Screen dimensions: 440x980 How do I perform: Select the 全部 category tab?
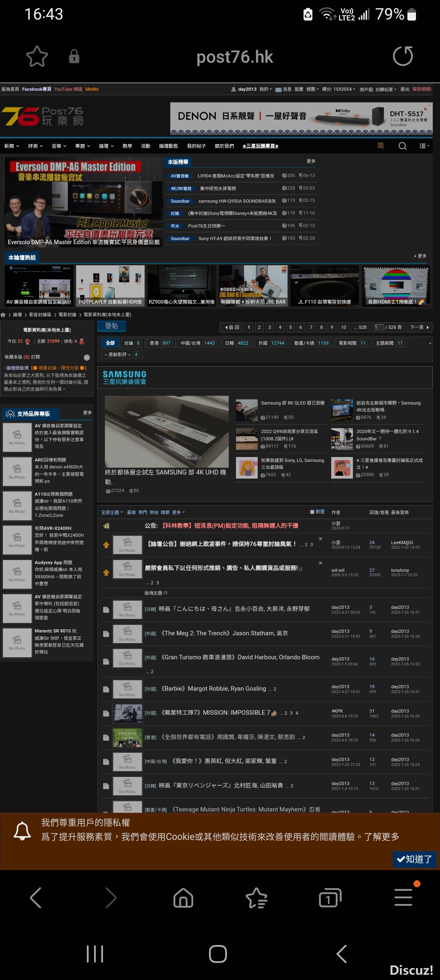(x=110, y=343)
